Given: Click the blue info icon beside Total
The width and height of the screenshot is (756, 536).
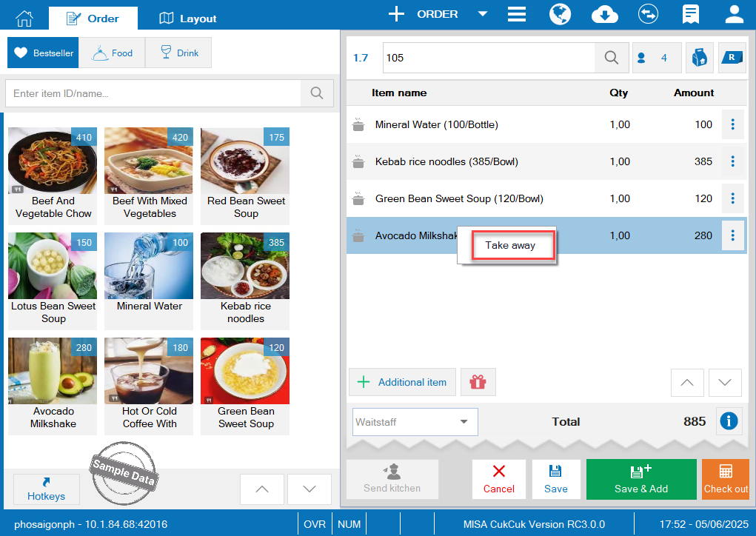Looking at the screenshot, I should [x=729, y=421].
